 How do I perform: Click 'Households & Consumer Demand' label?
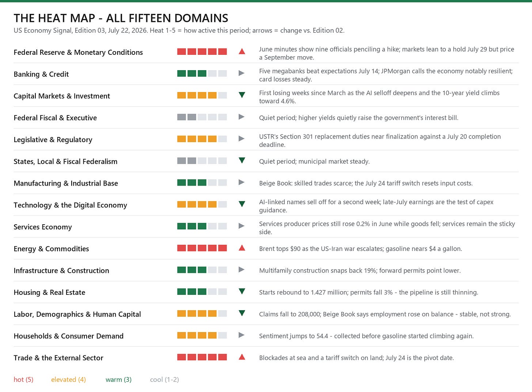pyautogui.click(x=69, y=336)
